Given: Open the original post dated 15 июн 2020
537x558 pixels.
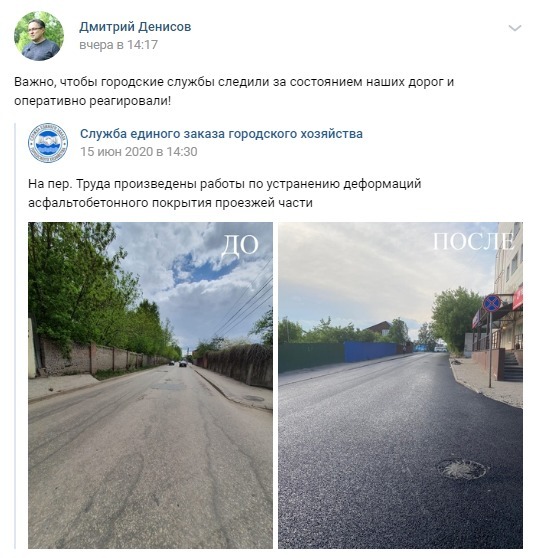Looking at the screenshot, I should point(138,152).
